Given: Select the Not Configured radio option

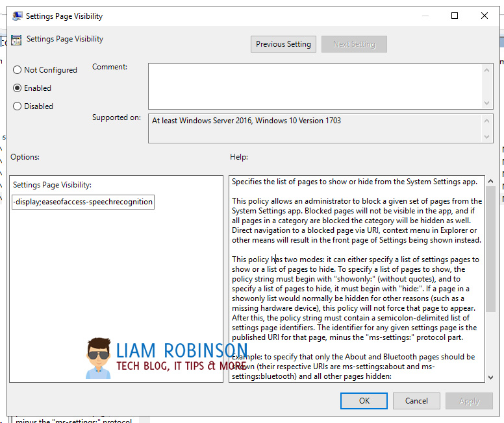Looking at the screenshot, I should tap(18, 70).
